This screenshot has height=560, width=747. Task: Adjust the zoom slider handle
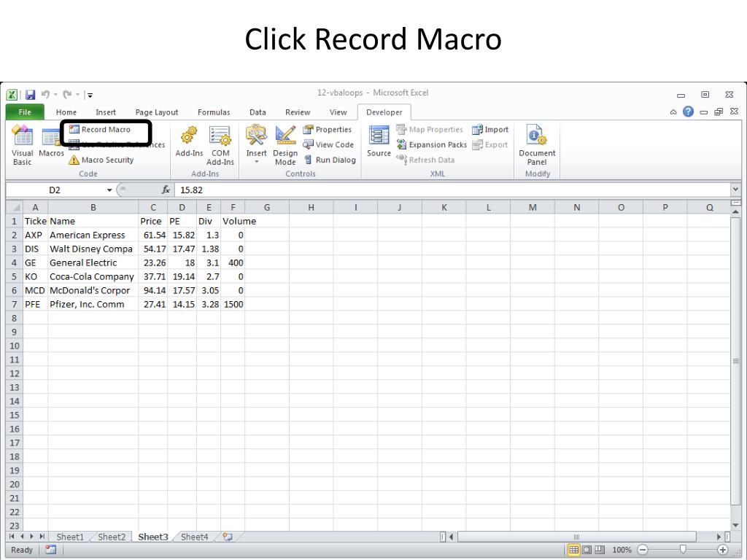(x=683, y=550)
